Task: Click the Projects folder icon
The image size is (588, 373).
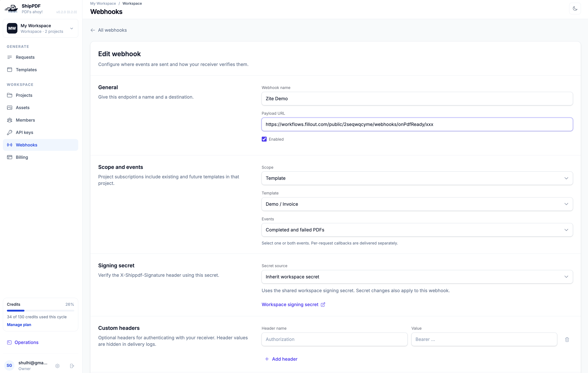Action: [x=10, y=95]
